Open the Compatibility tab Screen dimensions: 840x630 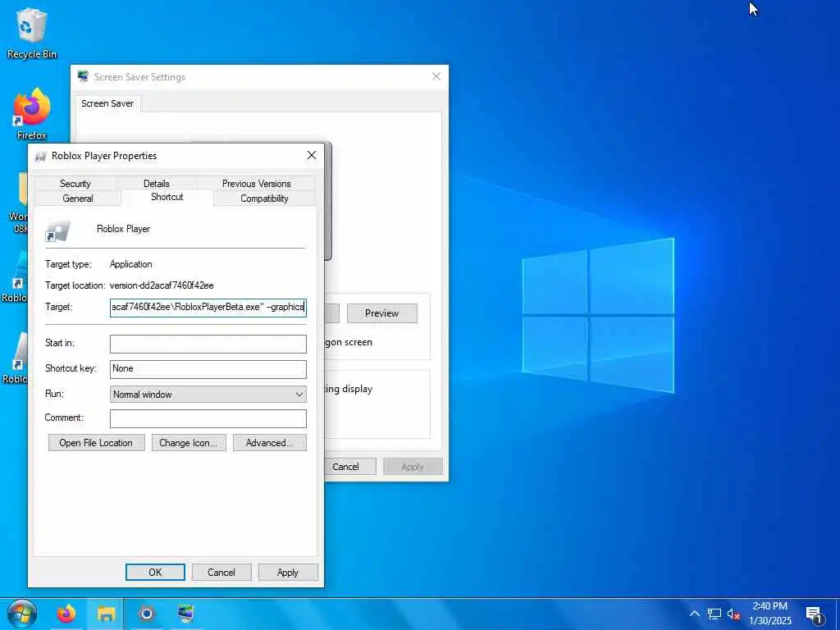coord(264,199)
